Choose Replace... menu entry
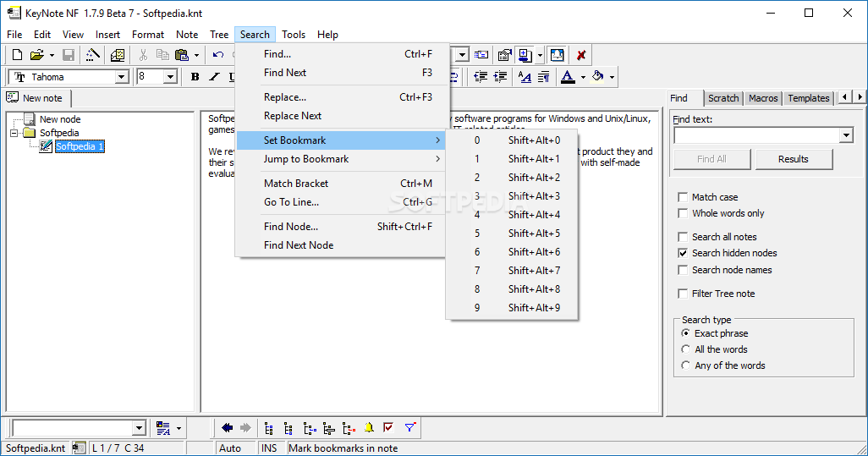The width and height of the screenshot is (868, 456). click(x=340, y=96)
